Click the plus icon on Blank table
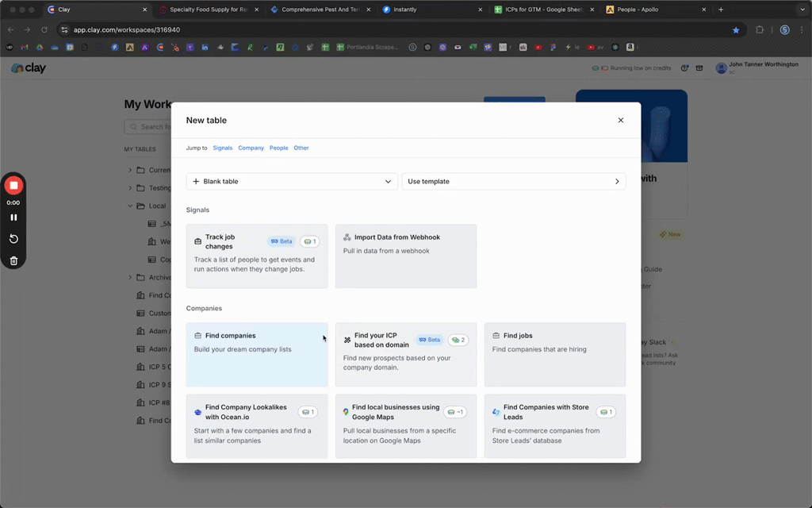 [196, 182]
